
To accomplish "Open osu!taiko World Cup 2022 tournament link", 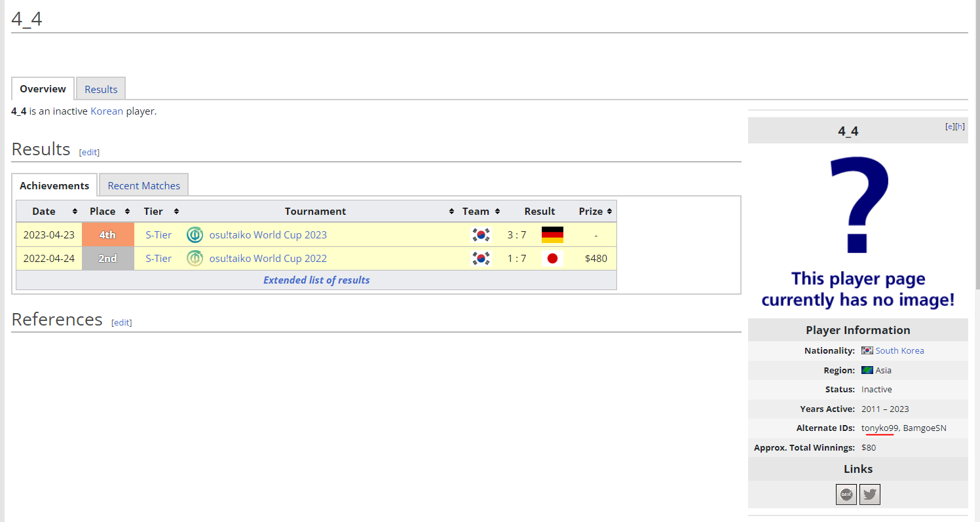I will click(268, 259).
